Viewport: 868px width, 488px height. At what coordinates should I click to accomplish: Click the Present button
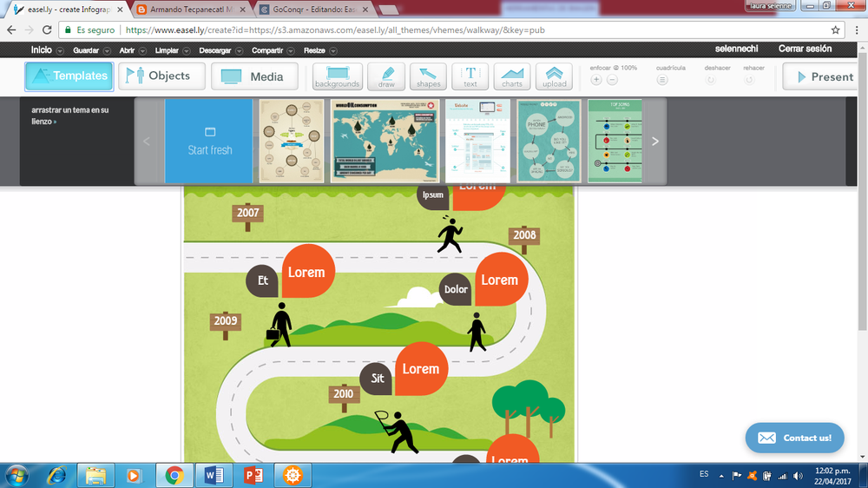coord(822,76)
